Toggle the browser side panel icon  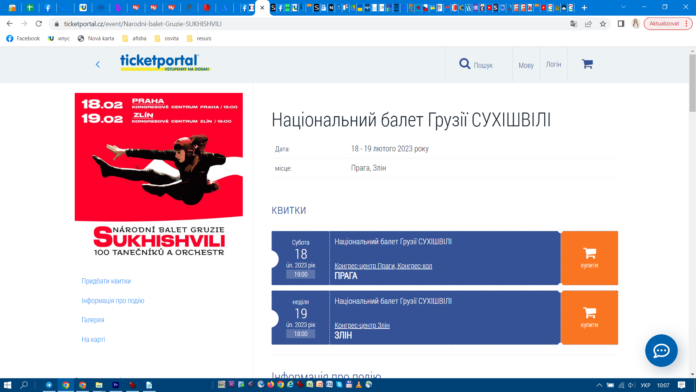coord(621,24)
